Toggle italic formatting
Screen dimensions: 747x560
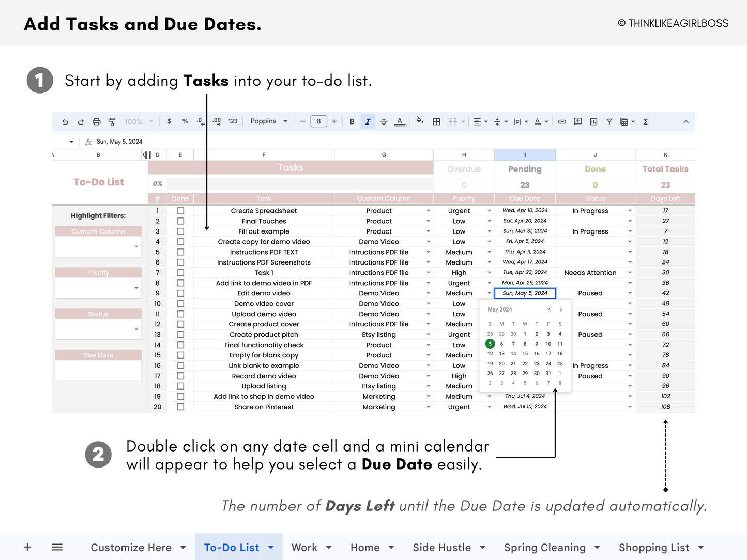click(368, 121)
